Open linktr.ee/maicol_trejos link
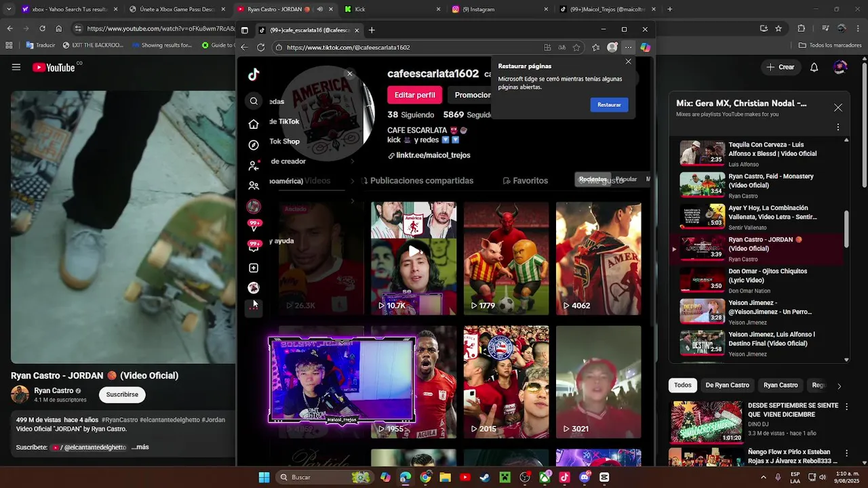 [433, 155]
